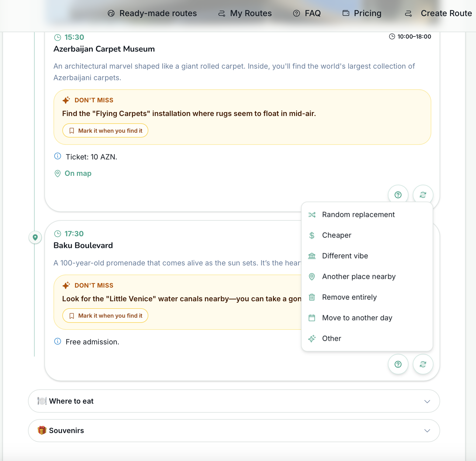Click the 10:00–18:00 opening hours
The image size is (476, 461).
pos(414,36)
